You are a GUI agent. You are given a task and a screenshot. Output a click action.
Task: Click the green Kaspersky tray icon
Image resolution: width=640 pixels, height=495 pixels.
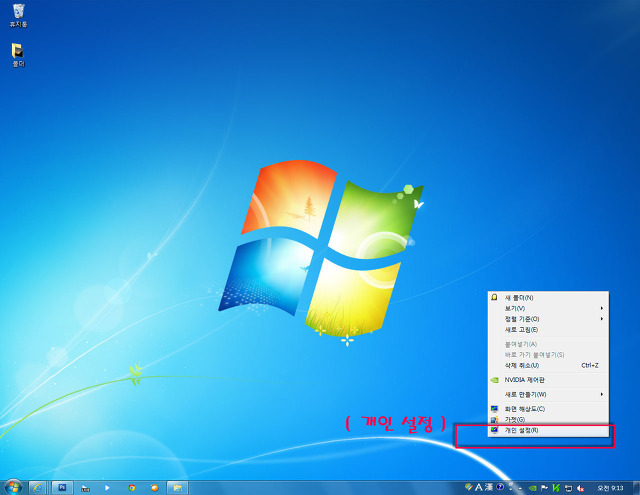[556, 488]
